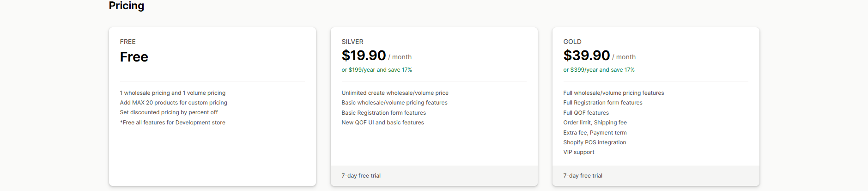Click the $19.90 monthly price
Screen dimensions: 868x191
pos(364,55)
